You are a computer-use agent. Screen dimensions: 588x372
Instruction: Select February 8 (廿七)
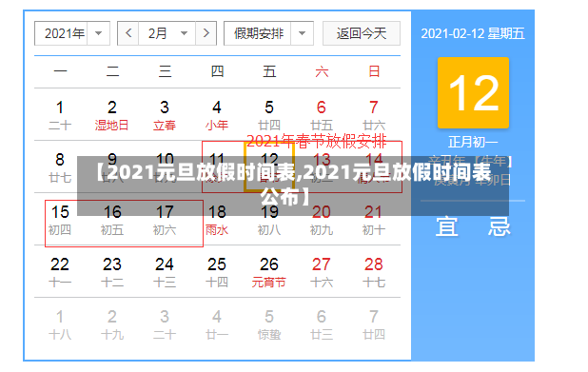[x=60, y=167]
